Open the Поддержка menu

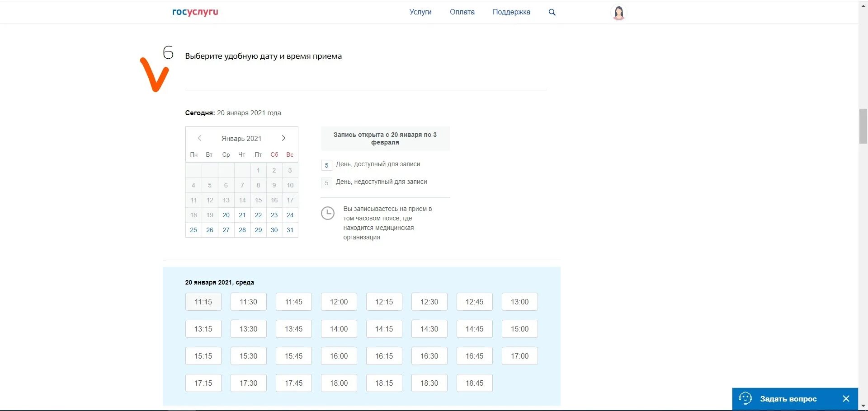pyautogui.click(x=511, y=12)
